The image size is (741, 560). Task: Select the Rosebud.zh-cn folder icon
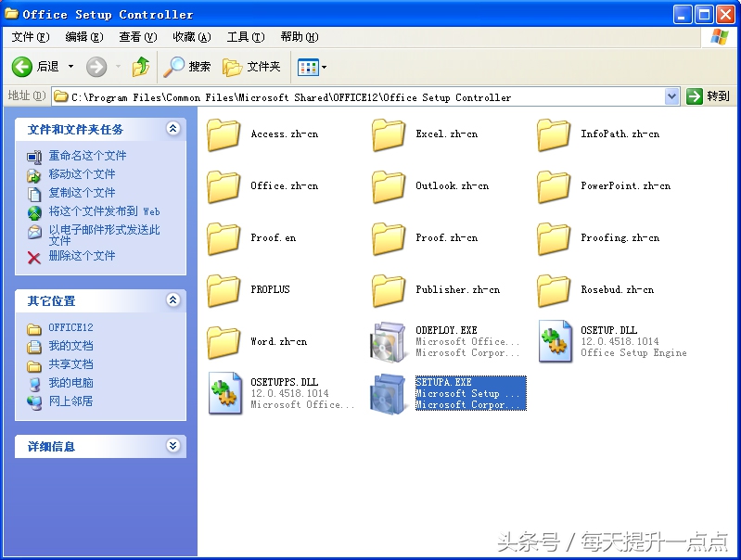pos(554,290)
